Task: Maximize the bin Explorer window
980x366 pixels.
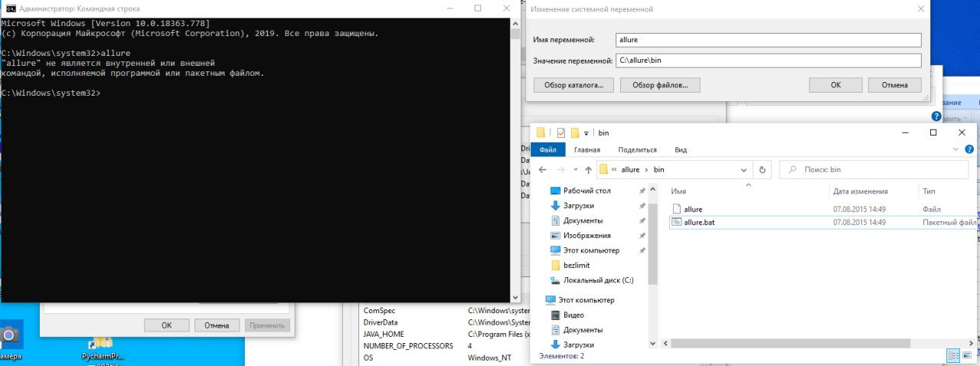Action: (x=933, y=132)
